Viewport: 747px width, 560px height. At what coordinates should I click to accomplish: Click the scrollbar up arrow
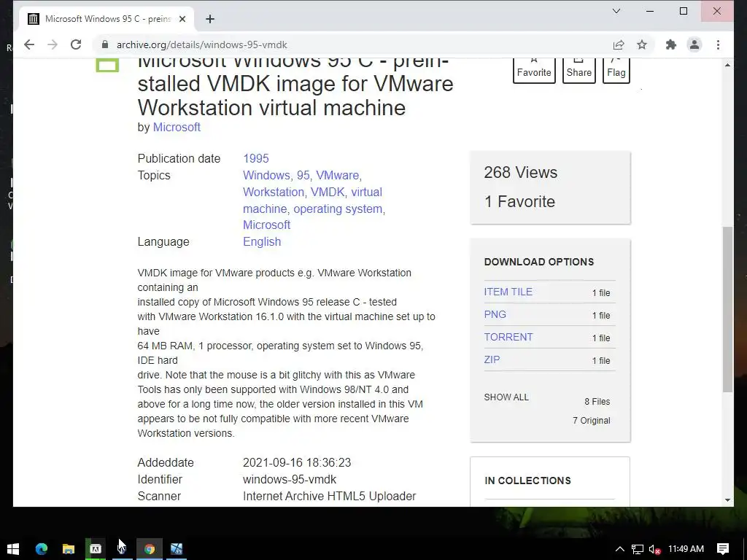[x=727, y=65]
